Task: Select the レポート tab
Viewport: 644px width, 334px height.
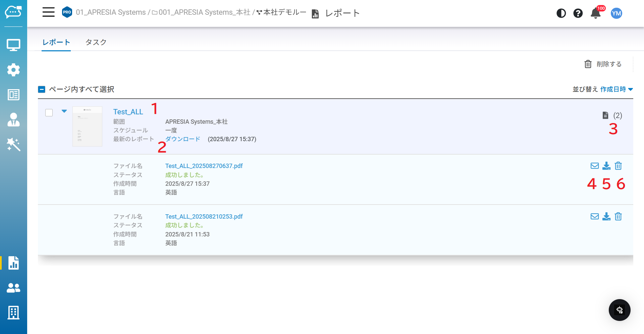Action: point(56,42)
